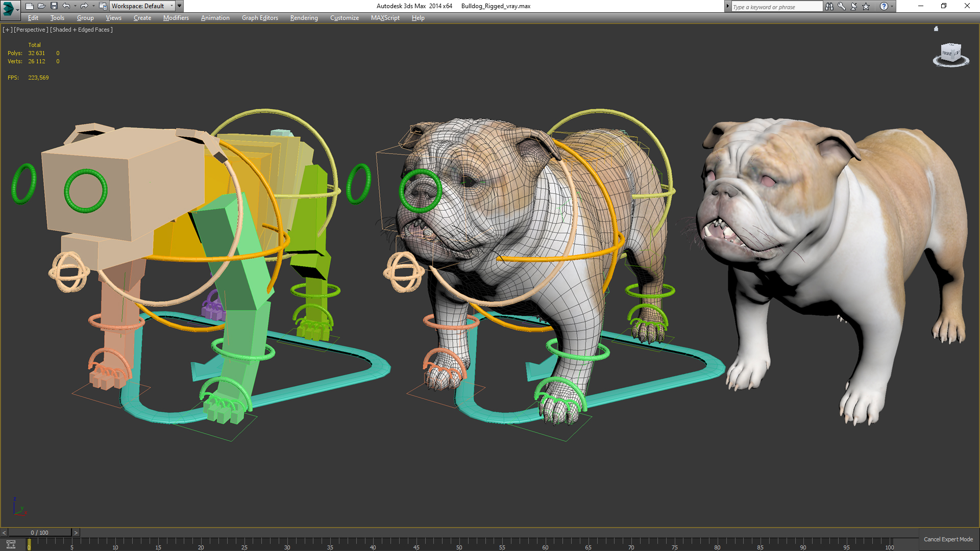Open the Shaded + Edged Faces viewport label

[81, 30]
